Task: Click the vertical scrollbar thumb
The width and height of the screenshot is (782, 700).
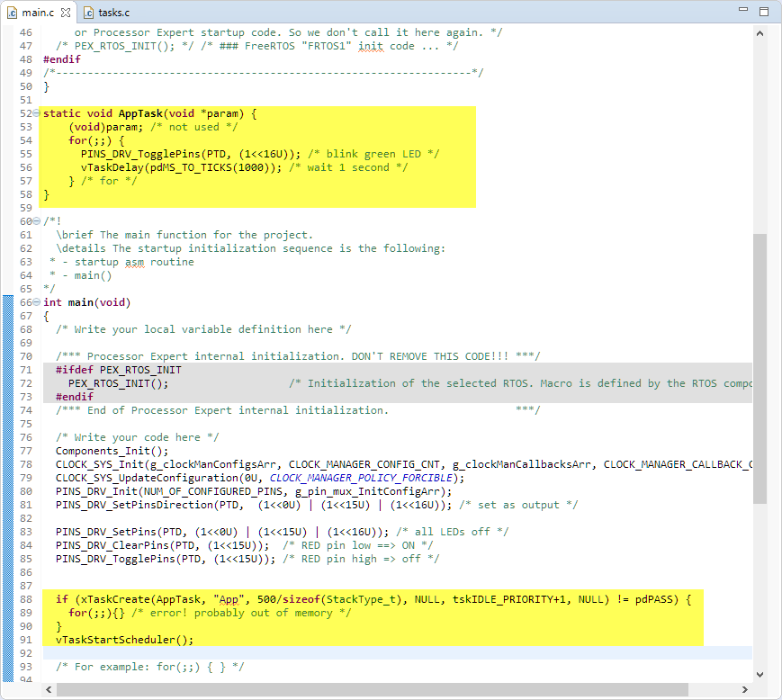Action: pyautogui.click(x=760, y=369)
